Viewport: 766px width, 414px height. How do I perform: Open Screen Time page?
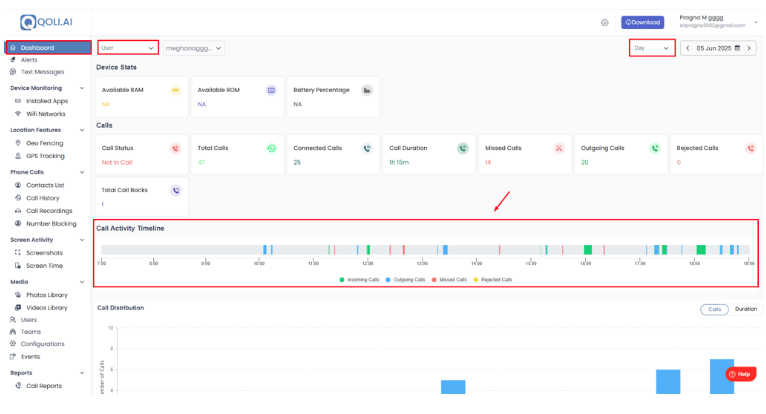tap(44, 265)
